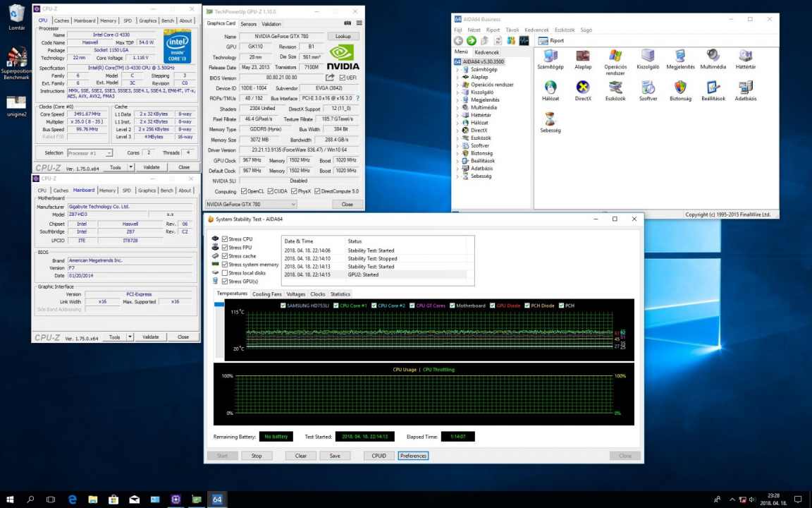Open the Nézet menu in AIDA64

click(x=474, y=30)
